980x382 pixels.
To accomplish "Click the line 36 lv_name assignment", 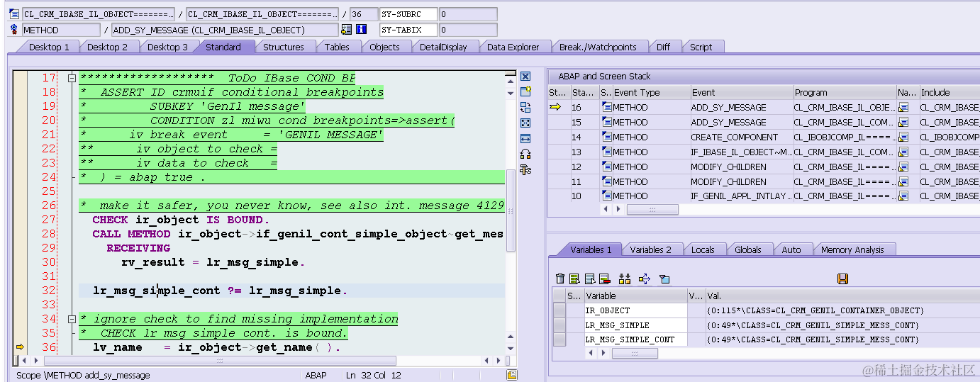I will 217,347.
